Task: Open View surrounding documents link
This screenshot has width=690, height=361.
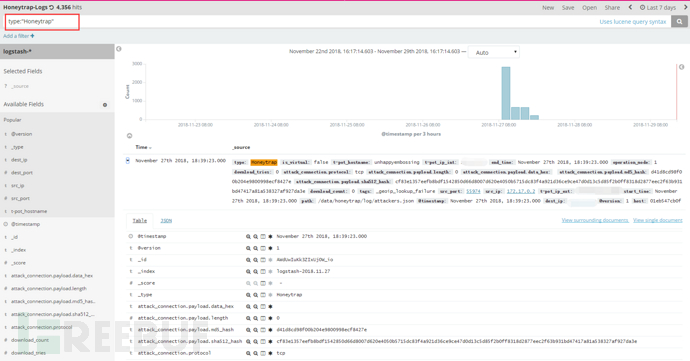Action: pos(595,220)
